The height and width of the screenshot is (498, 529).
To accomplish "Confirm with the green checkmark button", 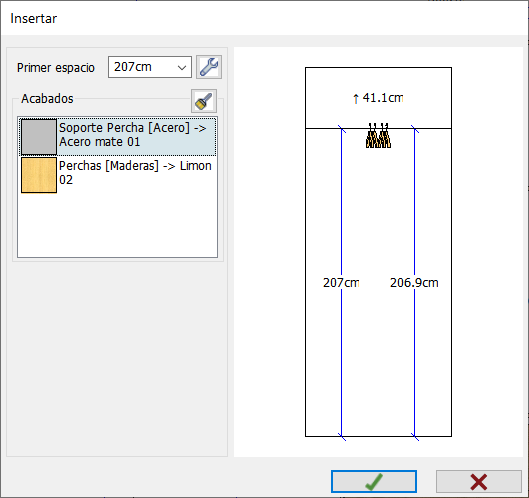I will pos(374,481).
